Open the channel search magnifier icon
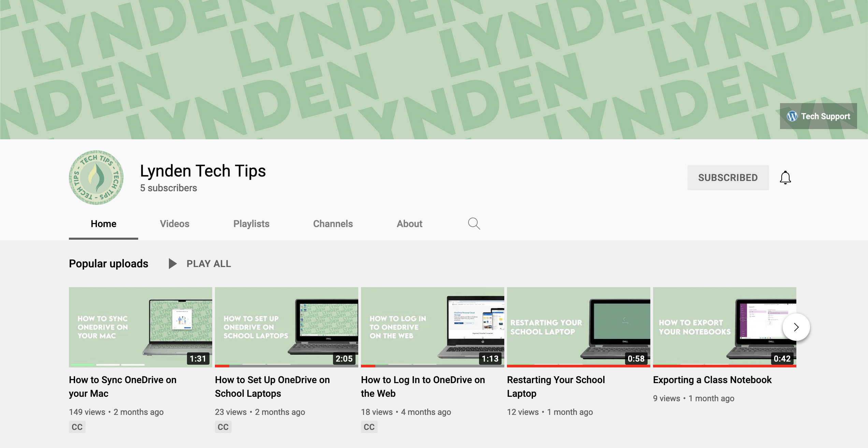This screenshot has height=448, width=868. click(474, 224)
